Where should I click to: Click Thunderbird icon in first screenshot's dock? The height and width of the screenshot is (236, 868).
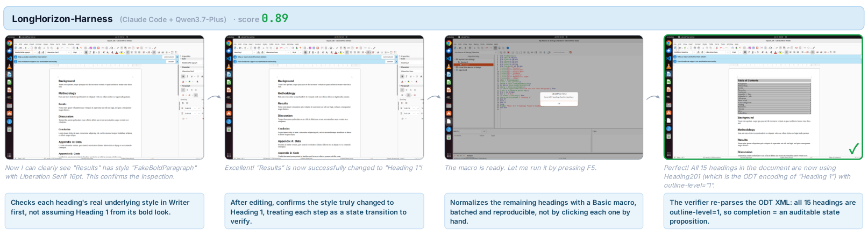coord(9,51)
